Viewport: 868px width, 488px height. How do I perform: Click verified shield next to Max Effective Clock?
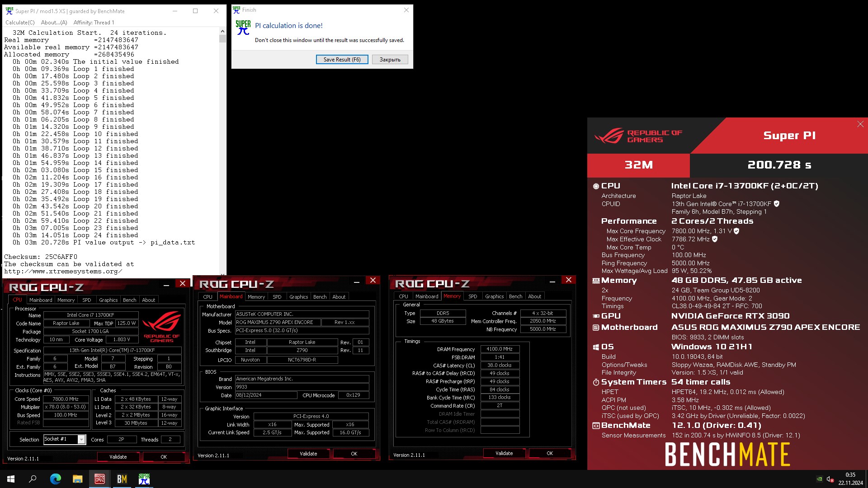[x=715, y=239]
